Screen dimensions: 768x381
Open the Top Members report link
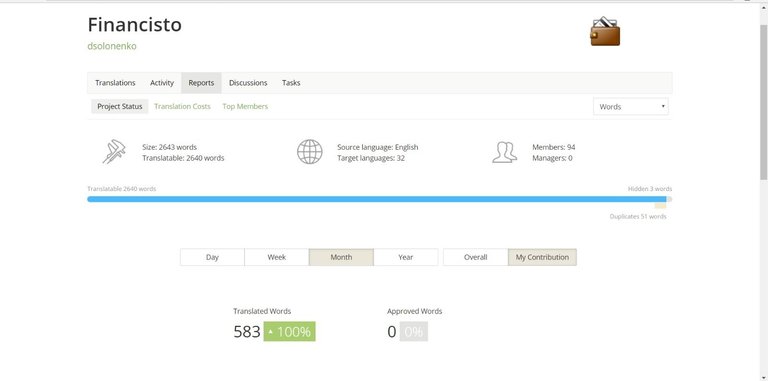[245, 106]
